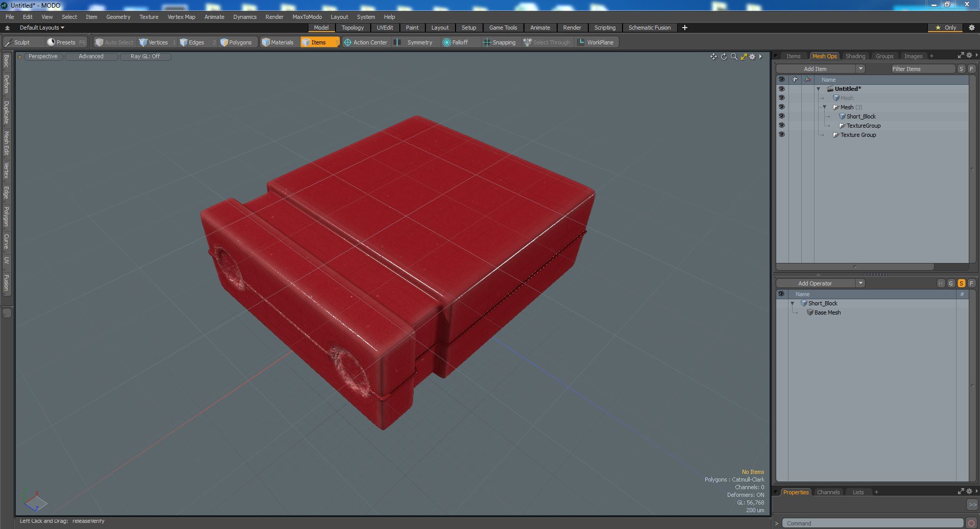
Task: Open the Advanced shading style dropdown
Action: point(91,57)
